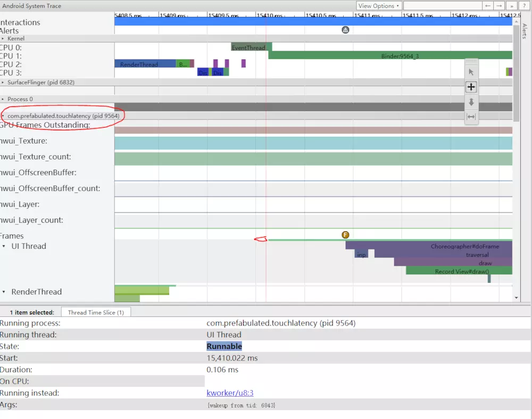Select the pointer selection tool
The image size is (532, 419).
coord(471,72)
